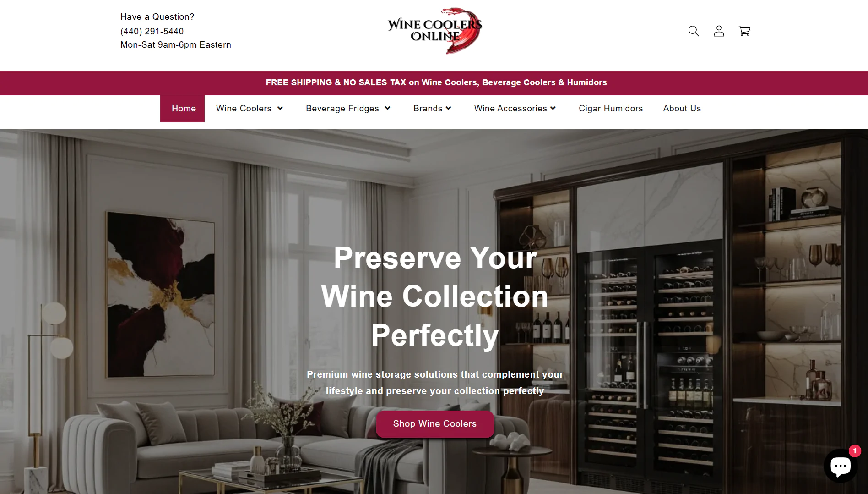Open the Cigar Humidors menu item
This screenshot has width=868, height=494.
point(611,109)
